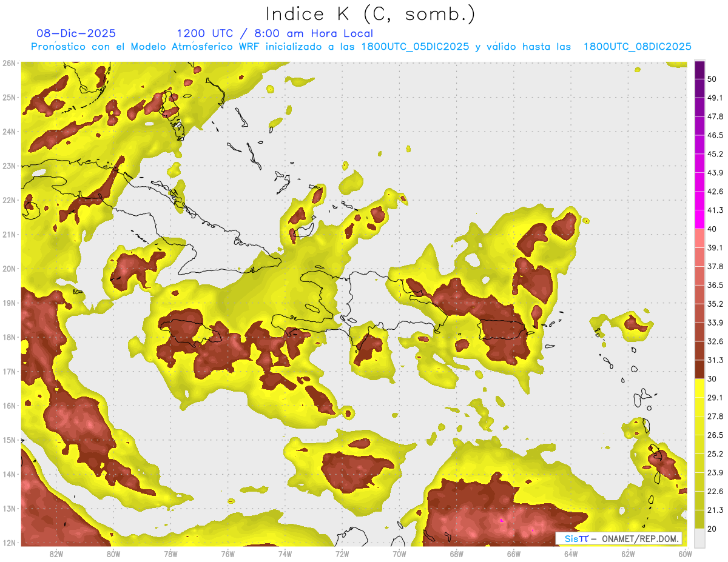Click the legend value "32.6"
The height and width of the screenshot is (562, 728).
click(x=715, y=341)
